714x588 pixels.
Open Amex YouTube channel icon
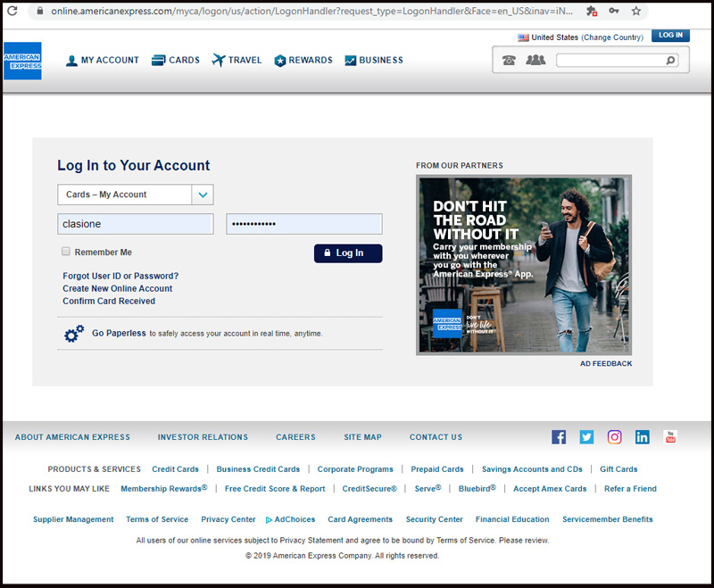point(670,437)
